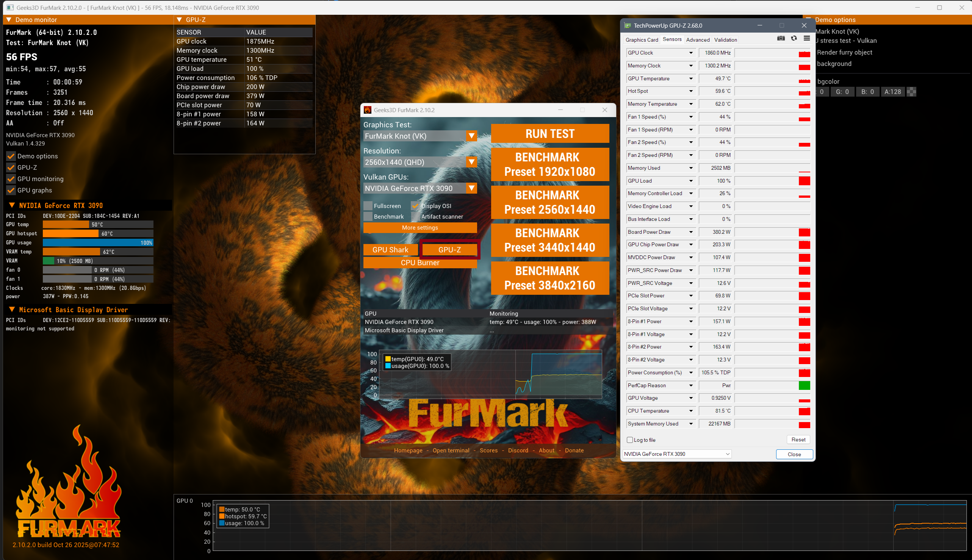The height and width of the screenshot is (560, 972).
Task: Collapse the FurMark GPU-Z sensor panel triangle
Action: pyautogui.click(x=179, y=20)
